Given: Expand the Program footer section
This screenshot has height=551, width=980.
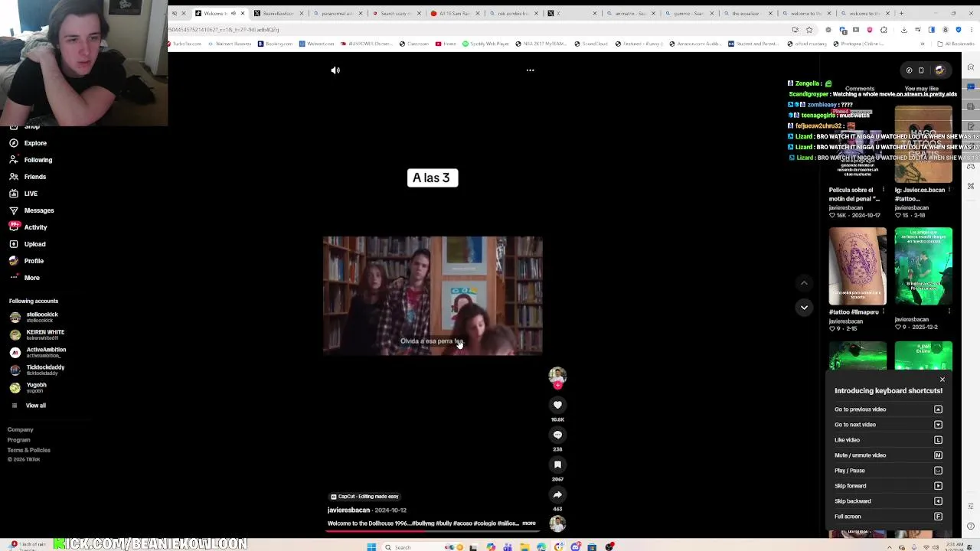Looking at the screenshot, I should 19,440.
